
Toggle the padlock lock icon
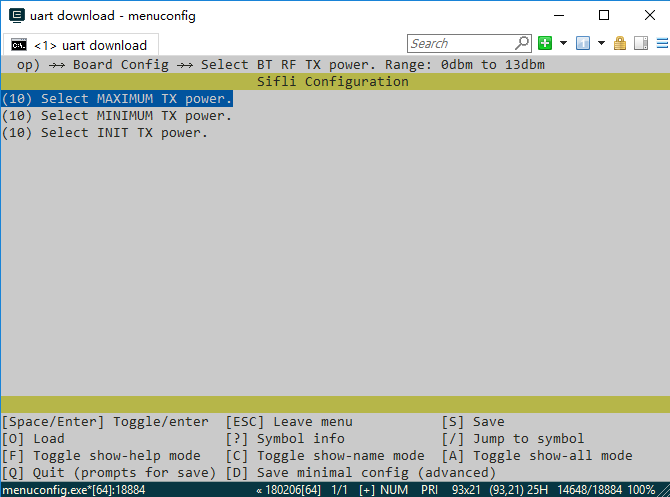tap(620, 43)
